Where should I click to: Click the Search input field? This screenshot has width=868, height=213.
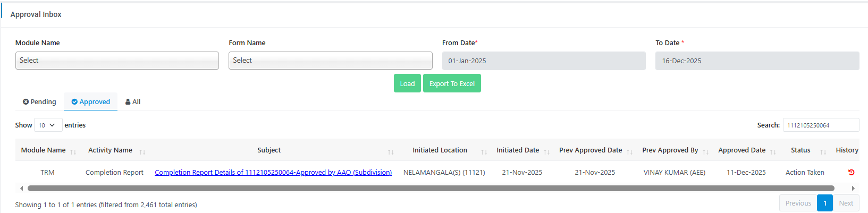820,125
